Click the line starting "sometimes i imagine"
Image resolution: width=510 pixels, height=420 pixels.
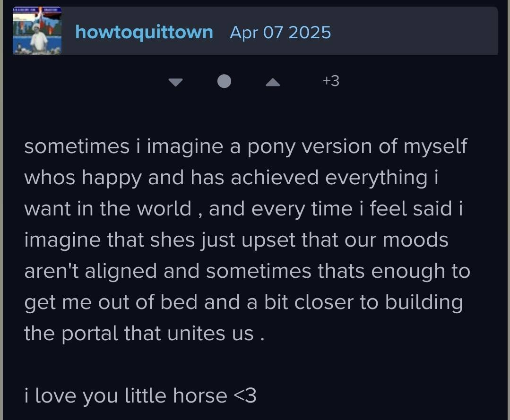pyautogui.click(x=245, y=146)
